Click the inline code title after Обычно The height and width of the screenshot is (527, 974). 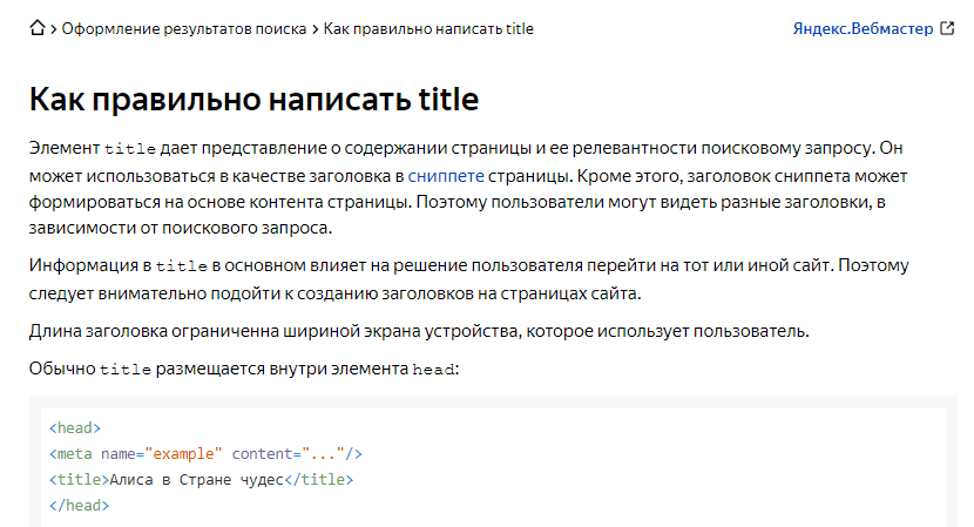point(126,370)
